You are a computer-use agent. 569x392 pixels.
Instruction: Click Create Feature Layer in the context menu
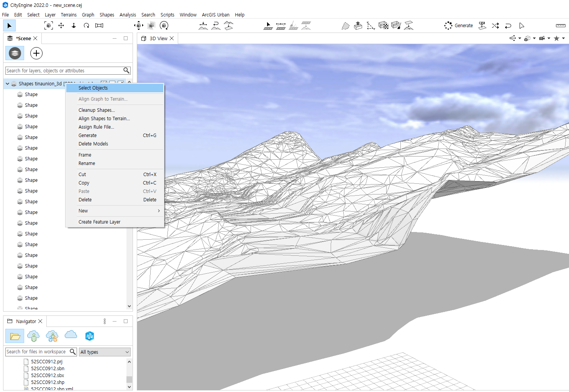(99, 222)
